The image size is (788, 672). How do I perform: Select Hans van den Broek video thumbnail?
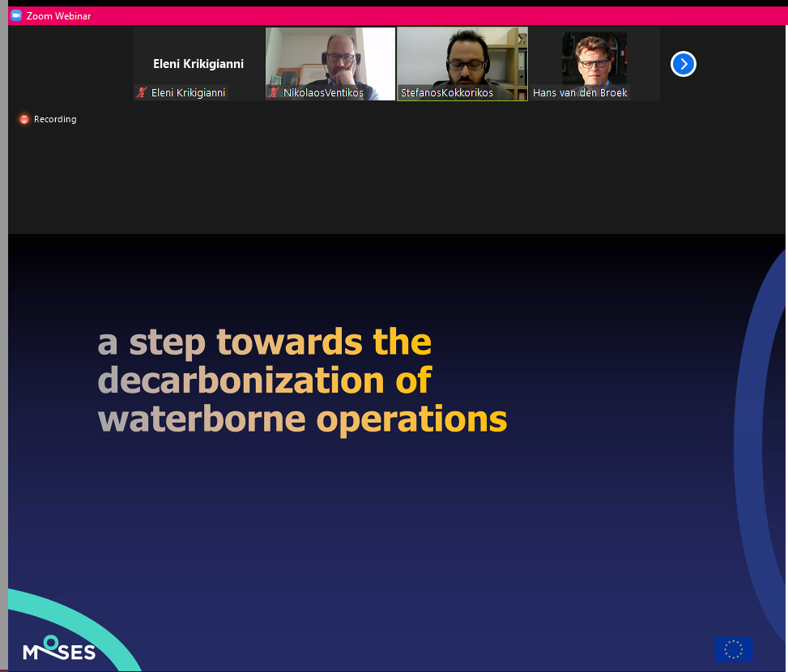pyautogui.click(x=594, y=64)
